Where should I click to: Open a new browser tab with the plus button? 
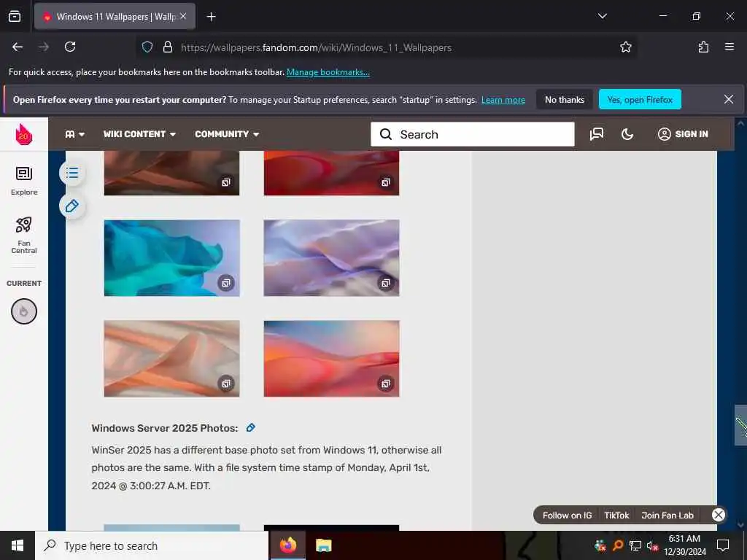(x=211, y=17)
